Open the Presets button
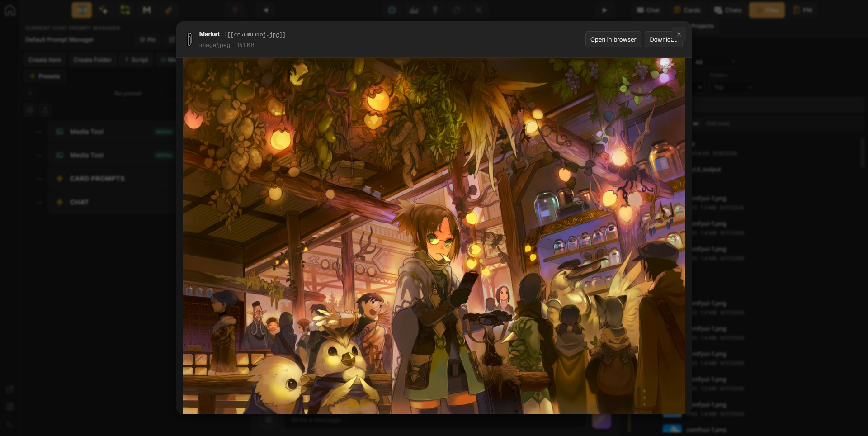 (44, 76)
